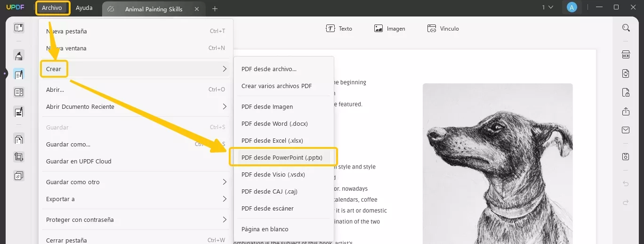Run OCR text recognition icon
Screen dimensions: 644x244
(626, 54)
